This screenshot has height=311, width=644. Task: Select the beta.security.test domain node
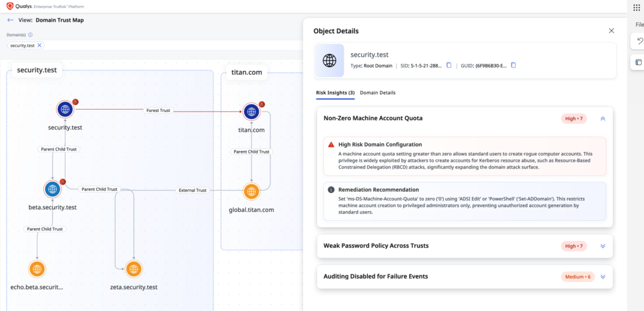(52, 189)
